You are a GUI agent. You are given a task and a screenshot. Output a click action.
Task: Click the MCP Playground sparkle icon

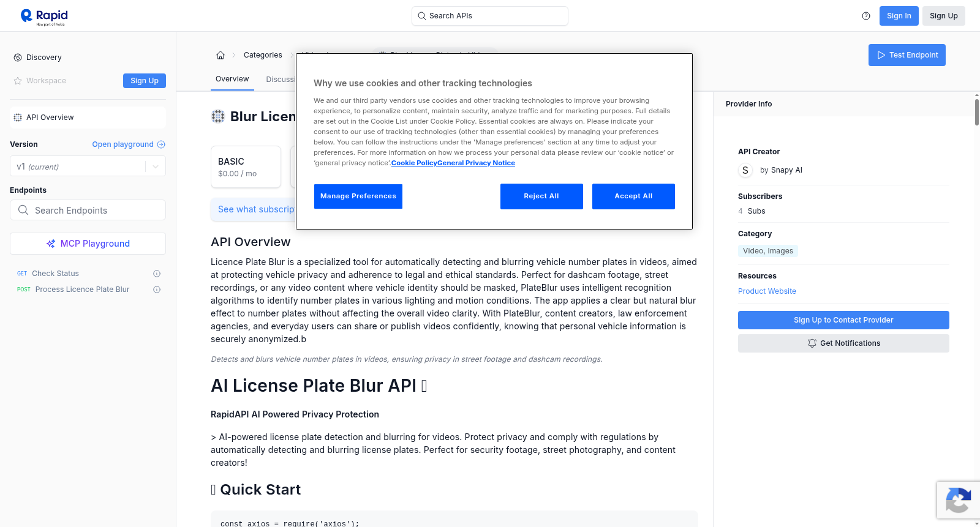[x=51, y=244]
